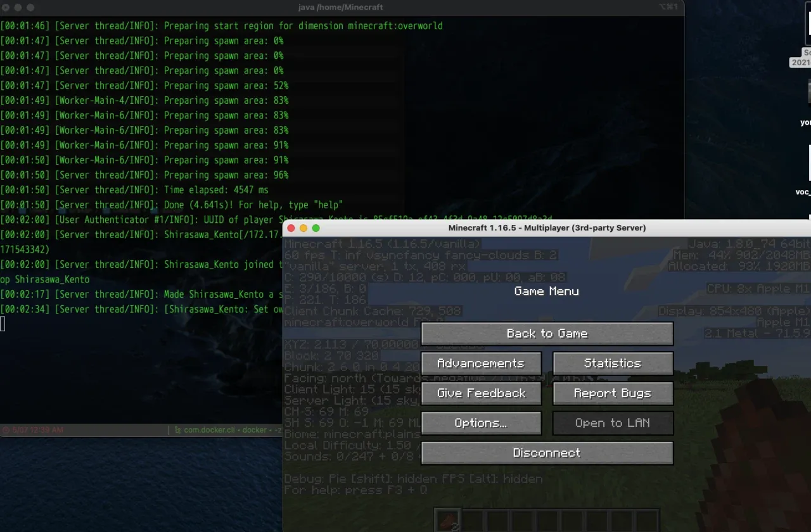
Task: Select the first hotbar slot with item
Action: point(447,521)
